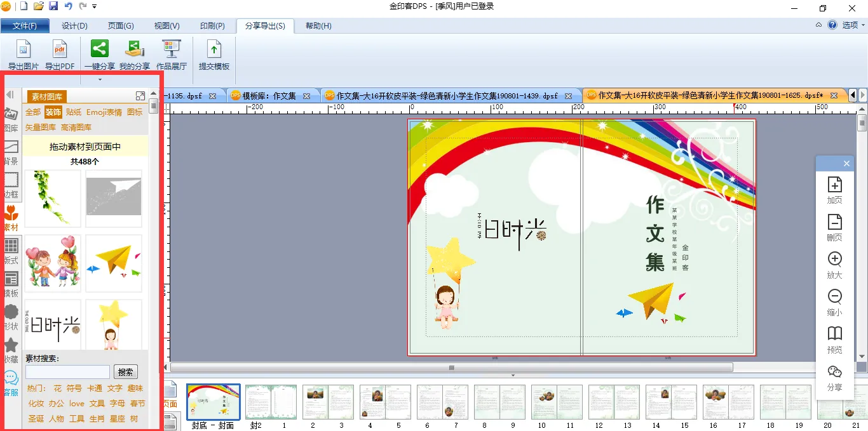This screenshot has width=868, height=431.
Task: Select the All (全部) category filter
Action: tap(33, 112)
